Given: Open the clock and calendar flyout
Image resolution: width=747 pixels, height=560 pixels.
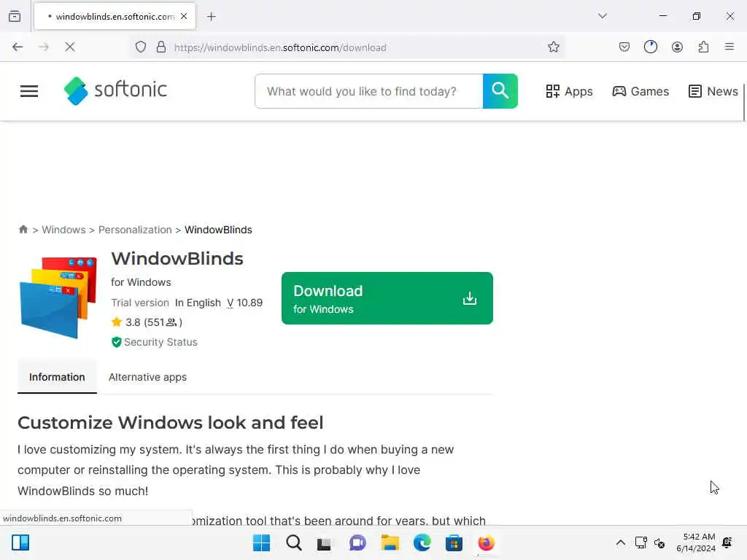Looking at the screenshot, I should (696, 542).
